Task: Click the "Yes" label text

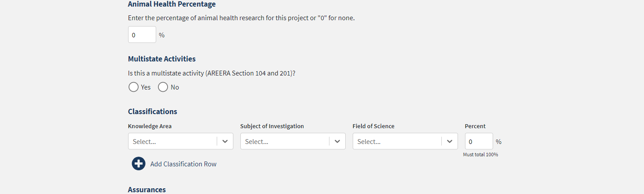Action: point(146,87)
